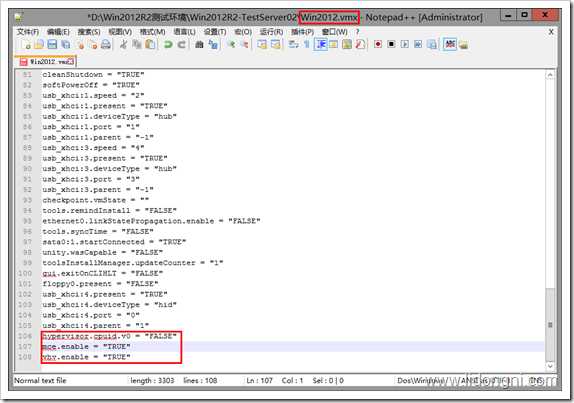This screenshot has width=574, height=403.
Task: Click the Print toolbar icon
Action: point(106,45)
